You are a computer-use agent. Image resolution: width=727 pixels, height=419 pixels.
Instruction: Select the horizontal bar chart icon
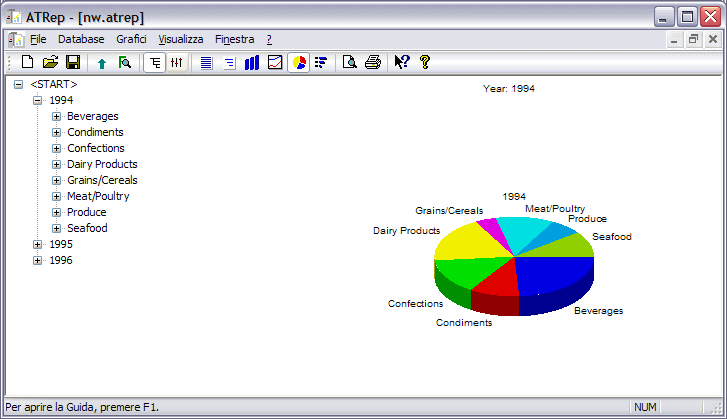point(321,63)
